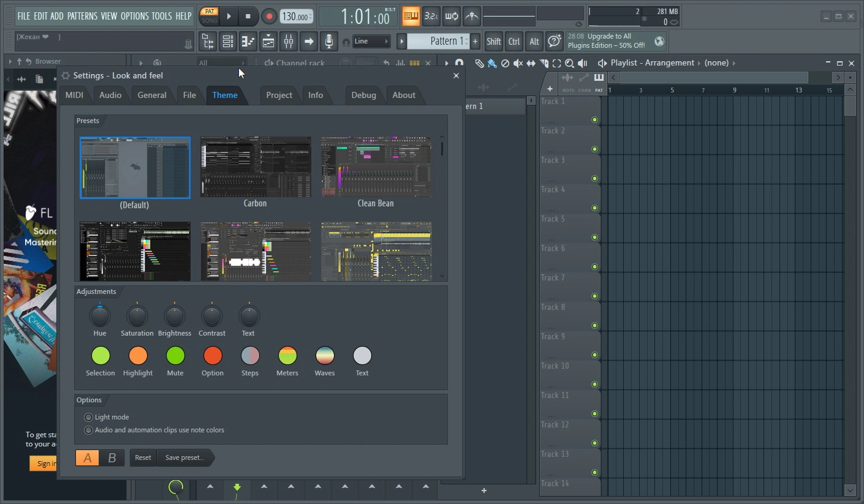Open the FILE menu
The width and height of the screenshot is (864, 504).
pyautogui.click(x=24, y=16)
